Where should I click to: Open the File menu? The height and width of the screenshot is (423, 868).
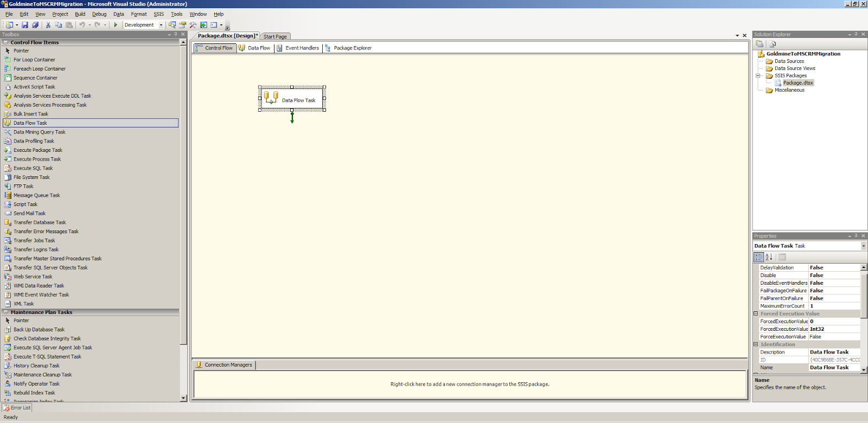[x=9, y=14]
